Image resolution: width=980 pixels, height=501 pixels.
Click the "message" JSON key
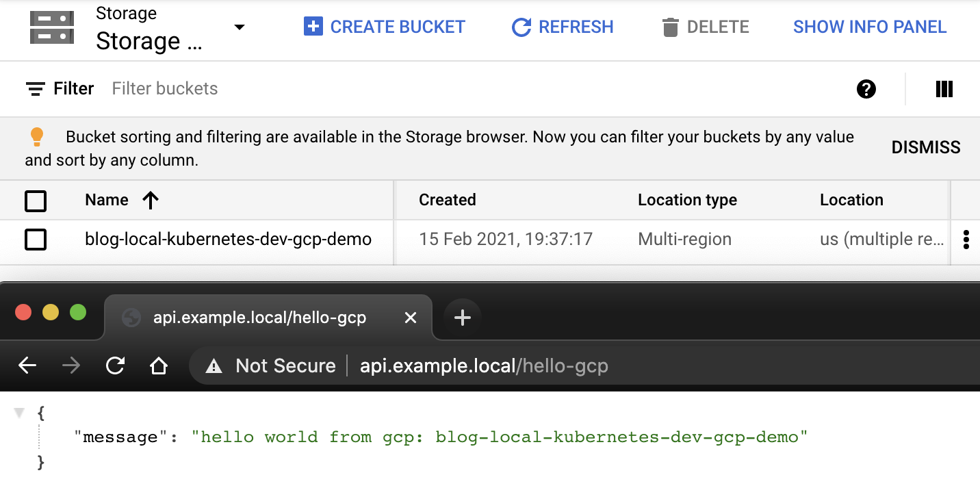119,437
